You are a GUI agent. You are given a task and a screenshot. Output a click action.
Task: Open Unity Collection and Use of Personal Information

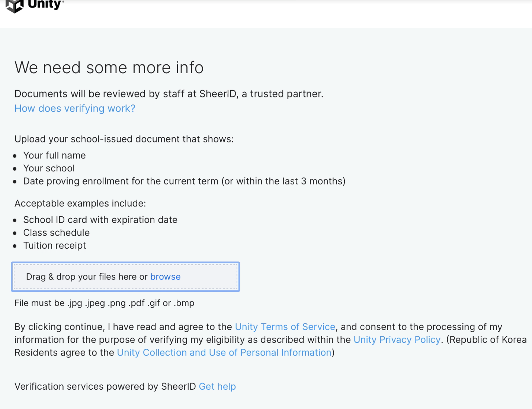(x=224, y=352)
